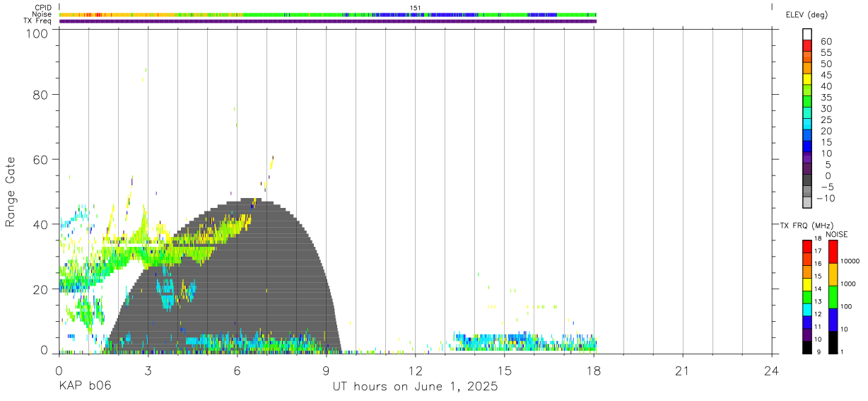The width and height of the screenshot is (868, 401).
Task: Click the CPID label at top left
Action: tap(43, 7)
